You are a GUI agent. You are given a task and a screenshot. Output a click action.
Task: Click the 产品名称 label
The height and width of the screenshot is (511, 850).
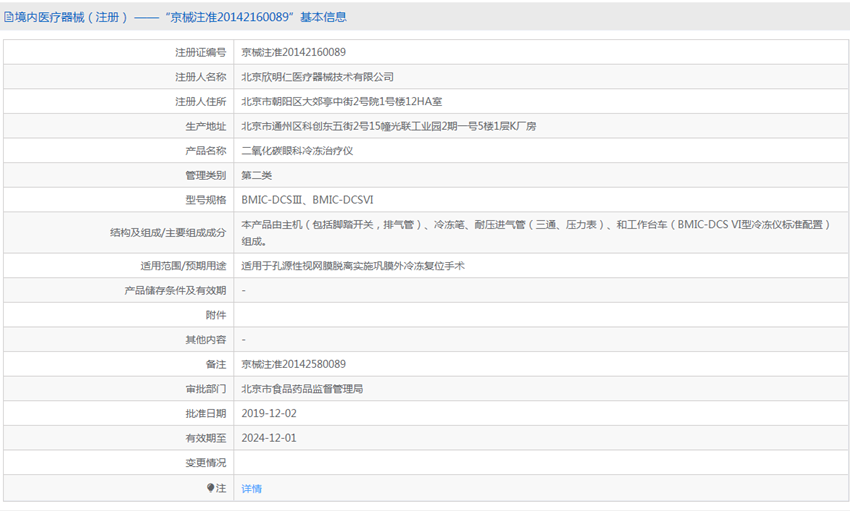(206, 151)
